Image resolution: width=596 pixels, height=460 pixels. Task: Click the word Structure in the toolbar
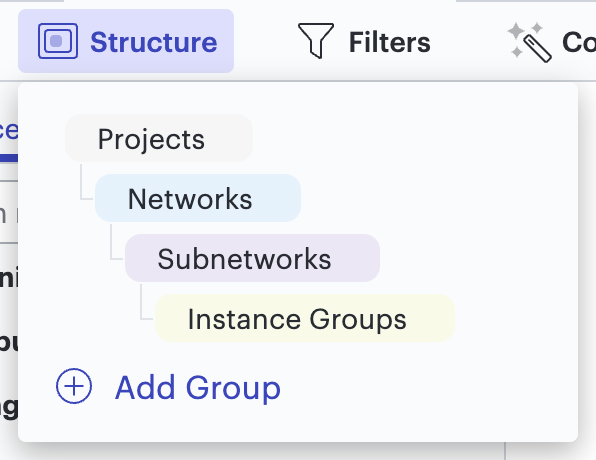tap(154, 42)
